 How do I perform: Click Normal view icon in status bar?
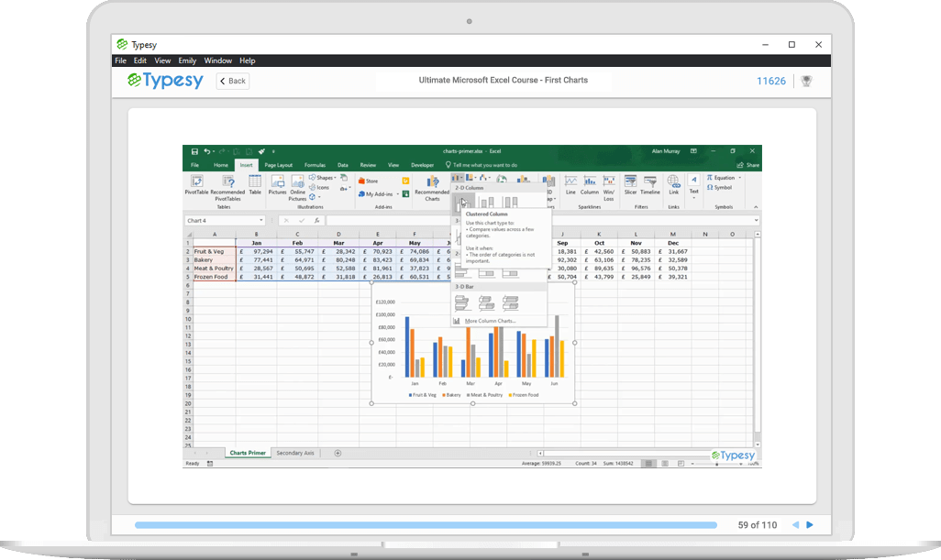point(648,464)
